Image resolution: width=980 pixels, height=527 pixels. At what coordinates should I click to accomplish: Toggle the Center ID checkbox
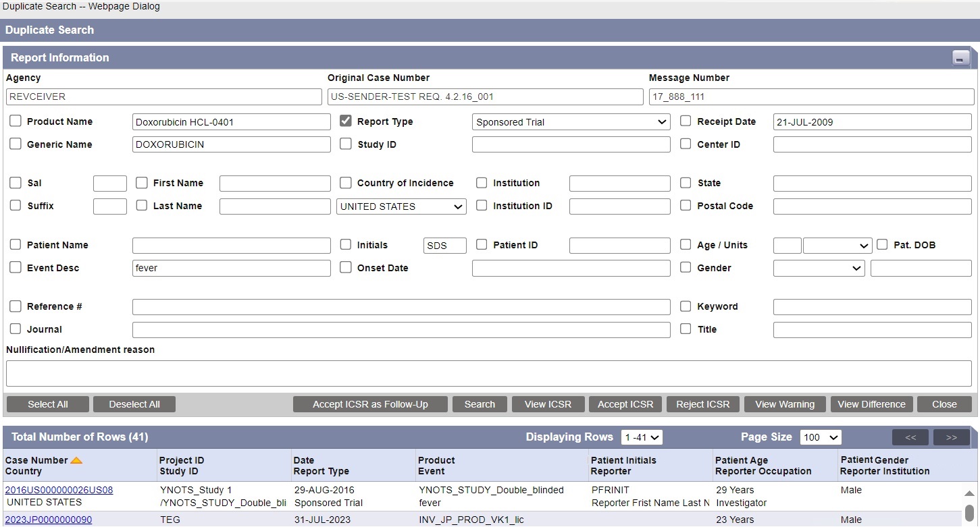click(686, 144)
